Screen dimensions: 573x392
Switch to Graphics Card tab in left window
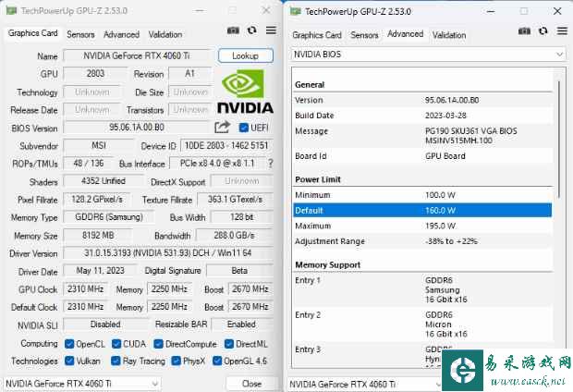pos(33,33)
